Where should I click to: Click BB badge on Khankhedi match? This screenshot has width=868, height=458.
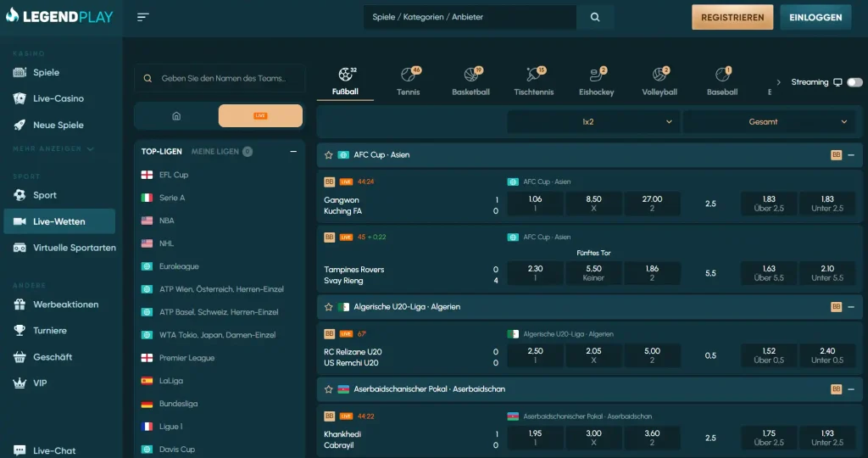pos(329,416)
